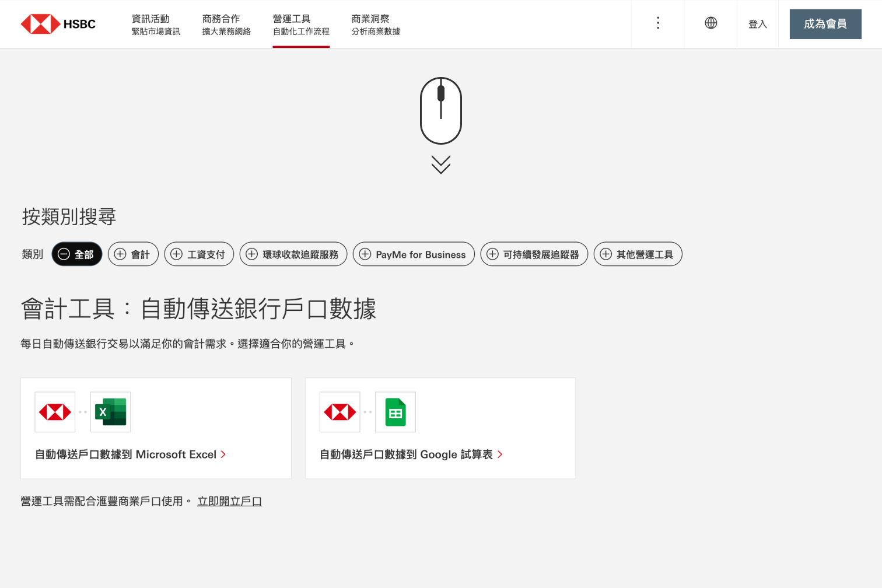Toggle the 環球收款追蹤服務 filter chip
882x588 pixels.
(x=293, y=254)
